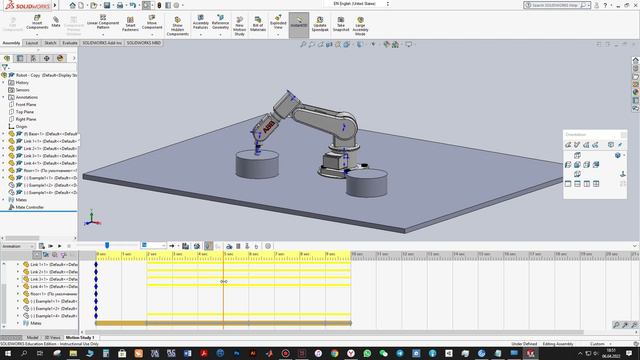640x360 pixels.
Task: Open the Animation study type dropdown
Action: click(18, 246)
